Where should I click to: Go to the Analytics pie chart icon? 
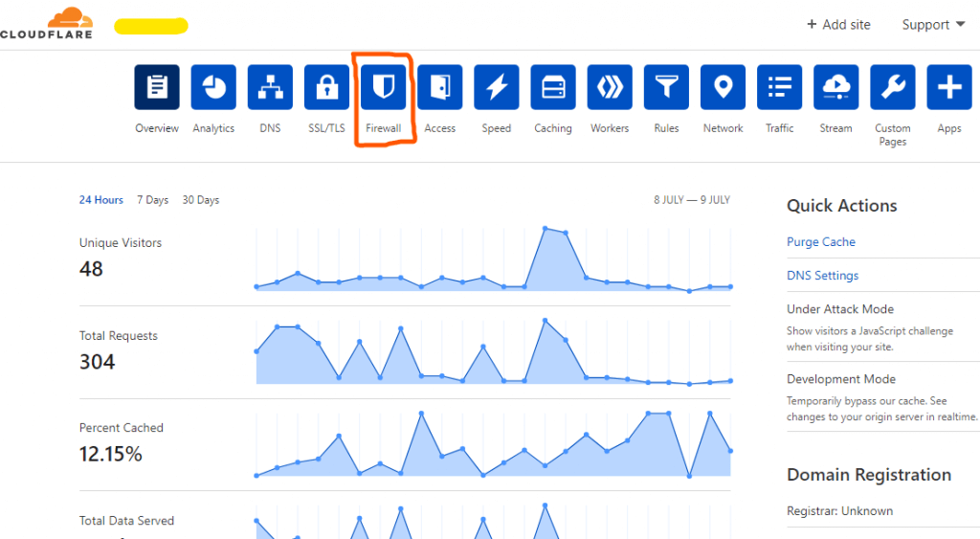coord(213,88)
